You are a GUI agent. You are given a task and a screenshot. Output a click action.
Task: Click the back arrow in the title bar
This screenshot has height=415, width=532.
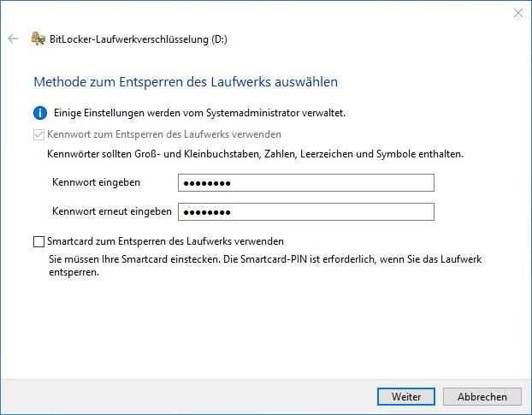(13, 39)
